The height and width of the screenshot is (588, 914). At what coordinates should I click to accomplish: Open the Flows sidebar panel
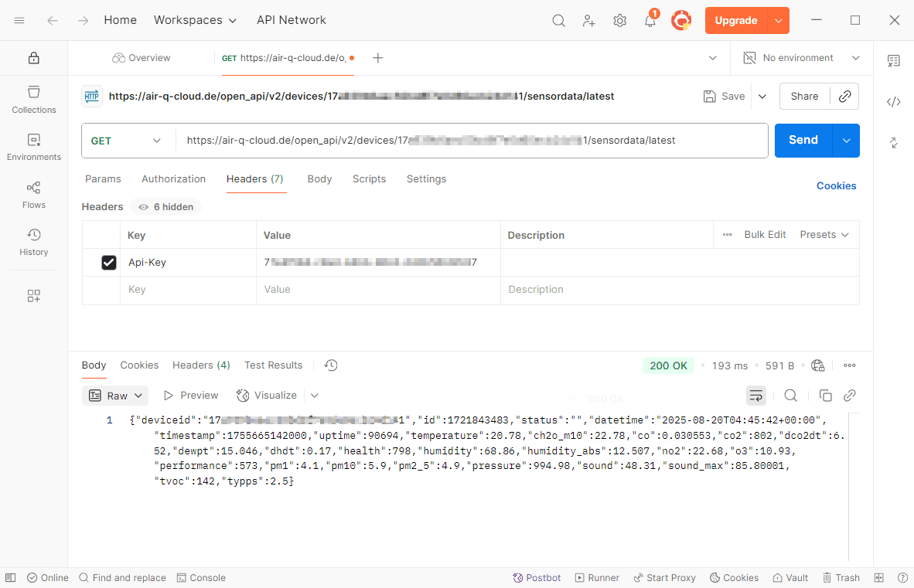(x=33, y=195)
